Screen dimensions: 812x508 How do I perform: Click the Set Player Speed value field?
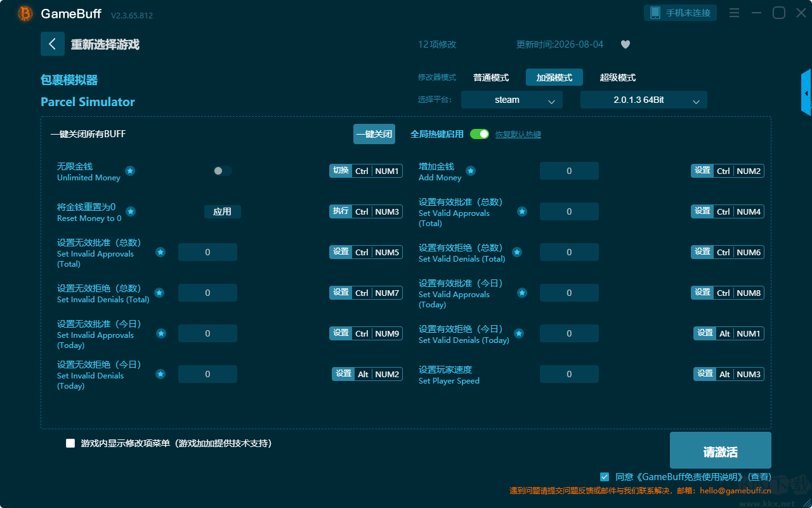tap(569, 374)
